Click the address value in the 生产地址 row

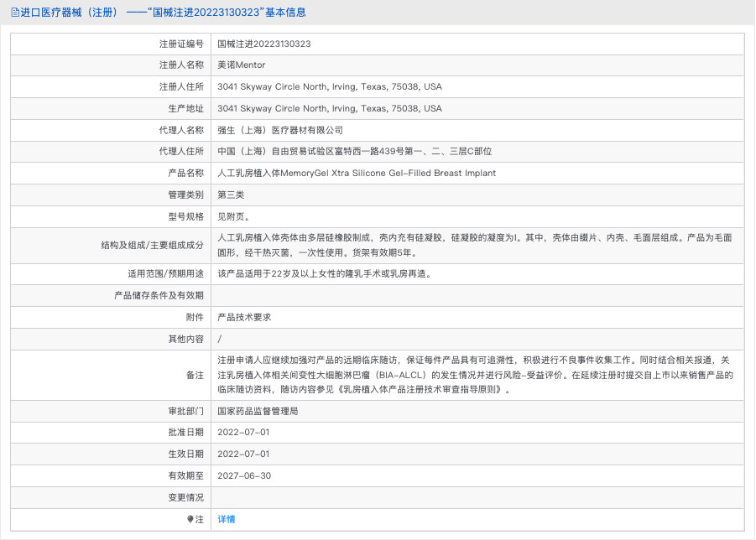(329, 109)
